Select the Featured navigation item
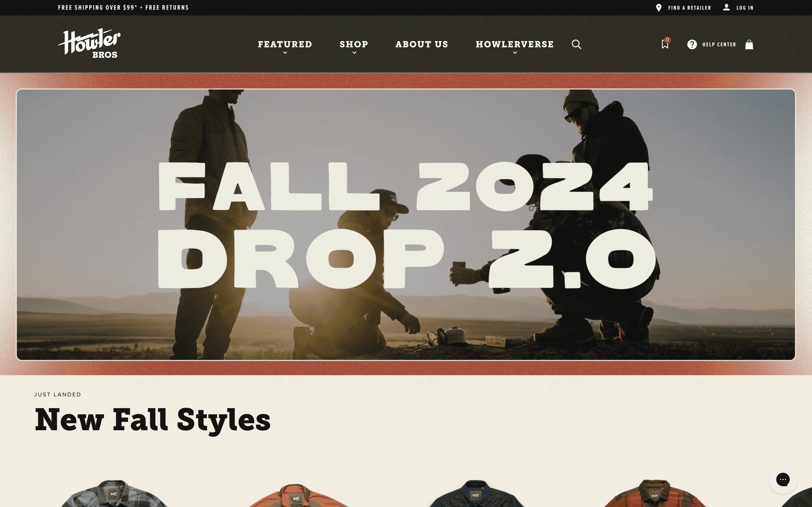Viewport: 812px width, 507px height. (285, 44)
